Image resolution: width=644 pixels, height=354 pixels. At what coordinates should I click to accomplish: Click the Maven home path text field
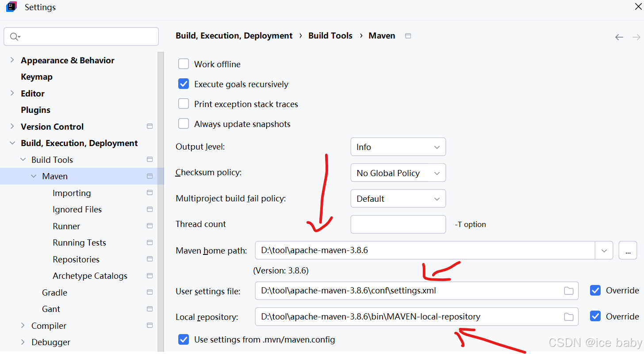tap(425, 250)
